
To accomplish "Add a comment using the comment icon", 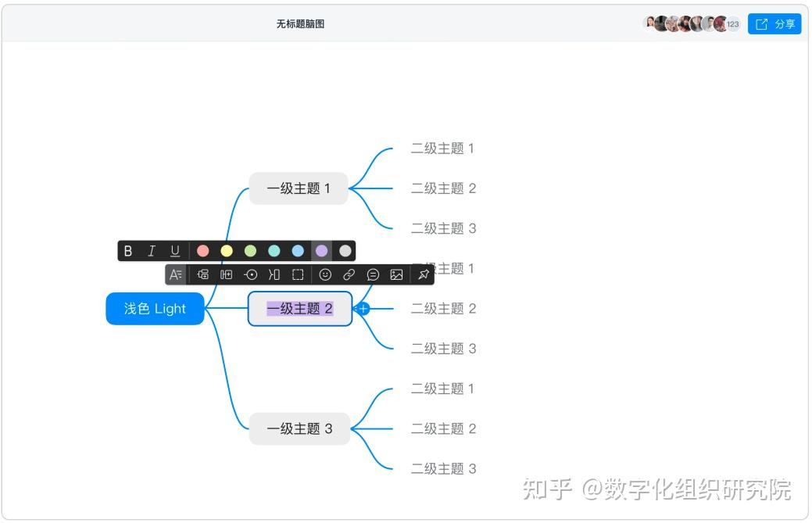I will [x=373, y=275].
